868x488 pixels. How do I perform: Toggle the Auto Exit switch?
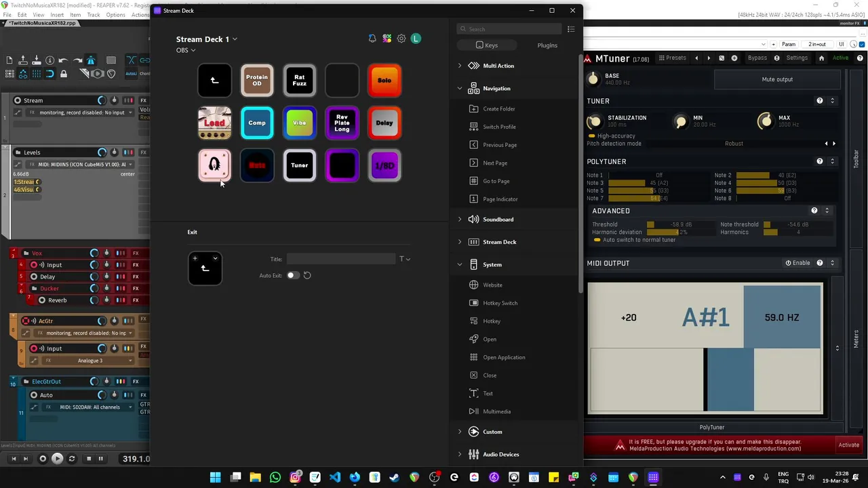(x=292, y=275)
